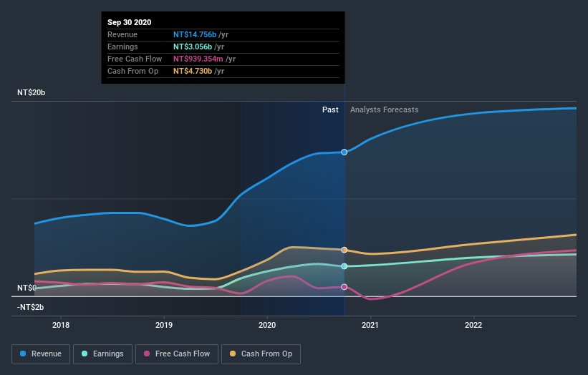The width and height of the screenshot is (588, 375).
Task: Click the NT$14.756b revenue value
Action: pos(195,34)
